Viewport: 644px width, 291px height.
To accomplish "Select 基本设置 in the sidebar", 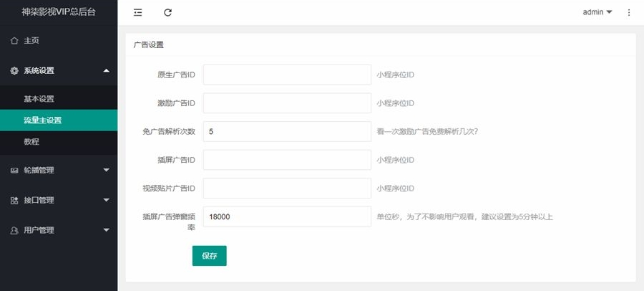I will (x=39, y=99).
